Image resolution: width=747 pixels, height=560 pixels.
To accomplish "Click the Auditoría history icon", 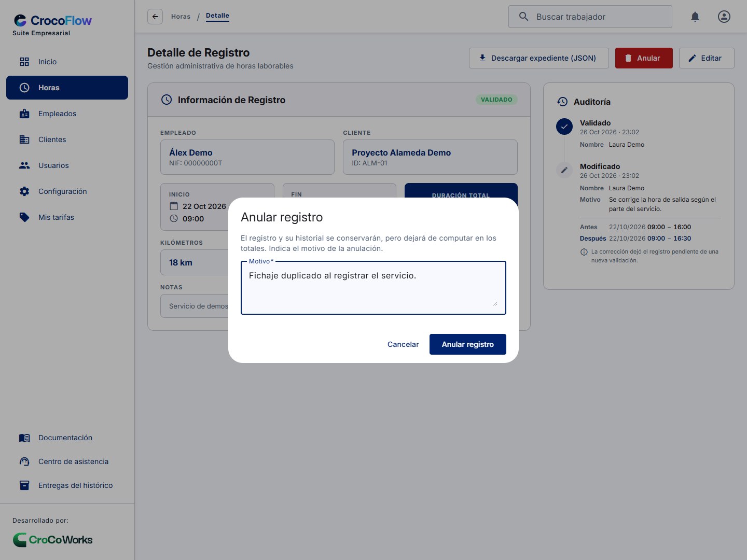I will tap(562, 102).
